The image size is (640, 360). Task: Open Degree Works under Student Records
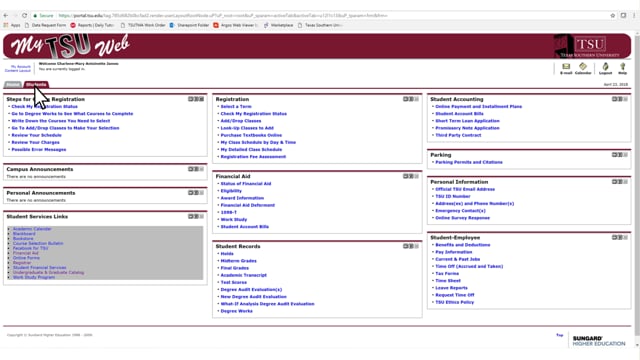237,311
